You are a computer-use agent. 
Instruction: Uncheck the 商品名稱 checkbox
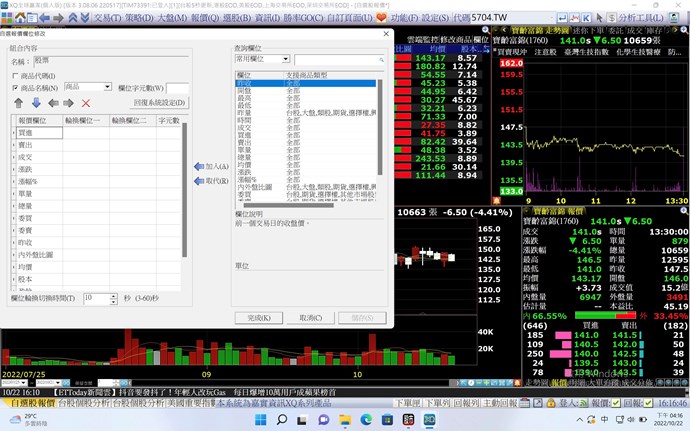coord(15,88)
